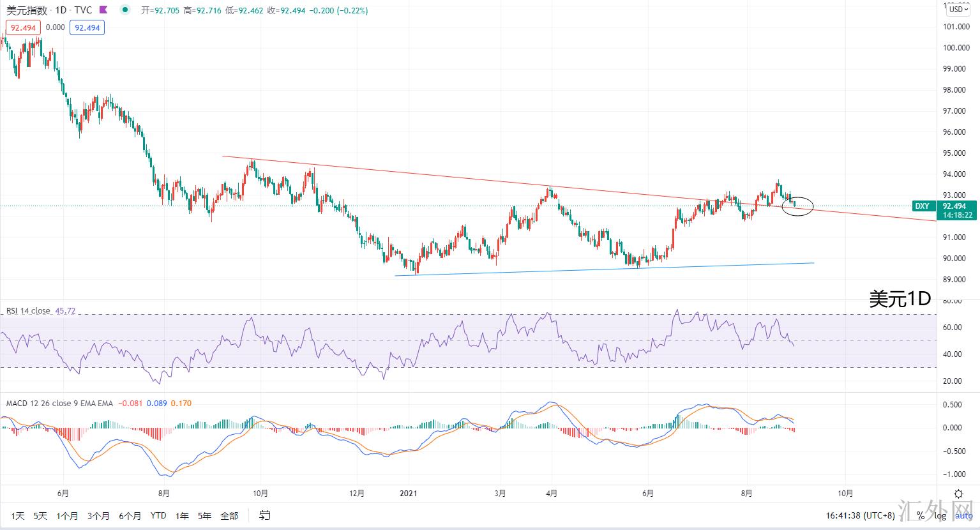Open the go-to-date calendar icon
Image resolution: width=980 pixels, height=530 pixels.
tap(264, 515)
